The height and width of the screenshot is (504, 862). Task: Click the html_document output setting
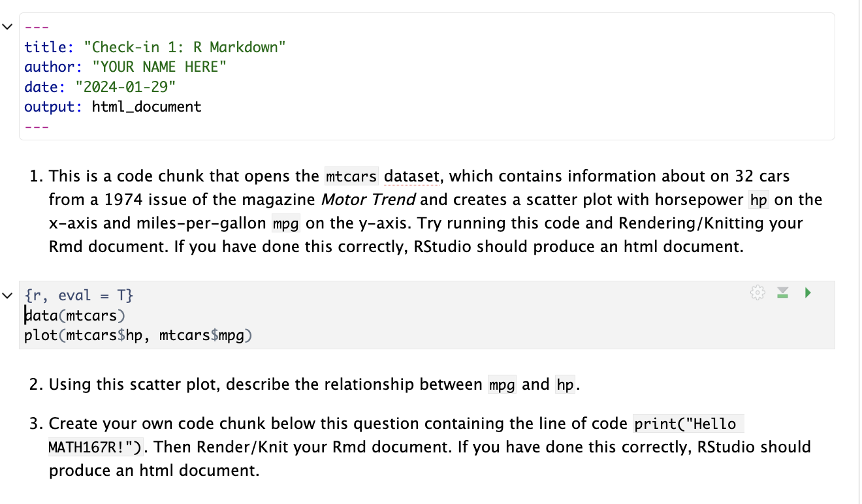click(146, 106)
